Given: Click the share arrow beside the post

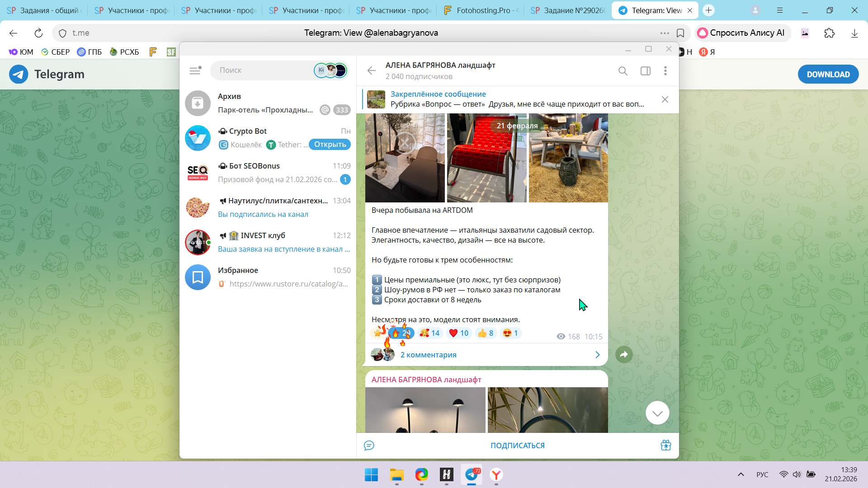Looking at the screenshot, I should [624, 355].
